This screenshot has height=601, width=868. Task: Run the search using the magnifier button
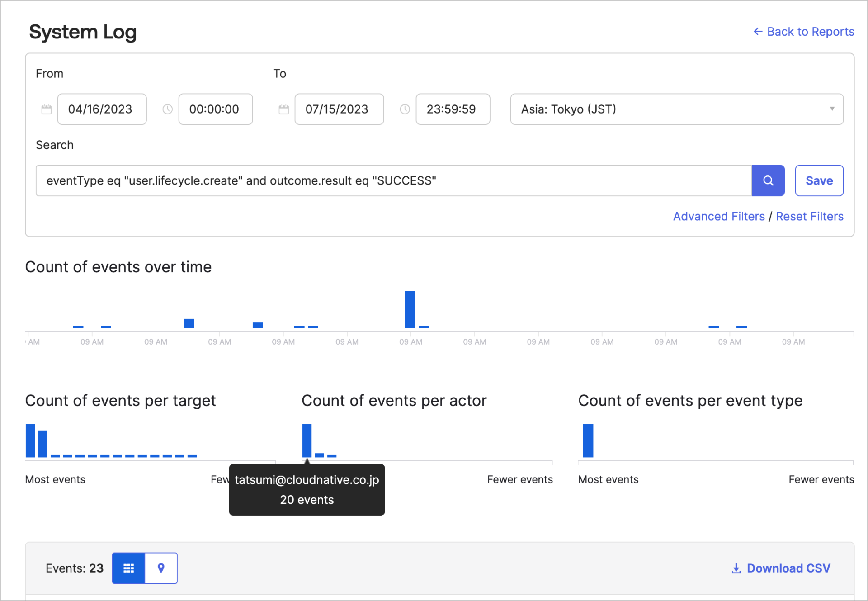[768, 180]
